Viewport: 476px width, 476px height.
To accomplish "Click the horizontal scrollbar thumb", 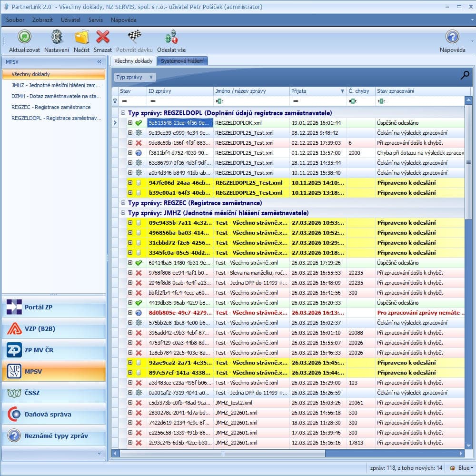I will 222,453.
